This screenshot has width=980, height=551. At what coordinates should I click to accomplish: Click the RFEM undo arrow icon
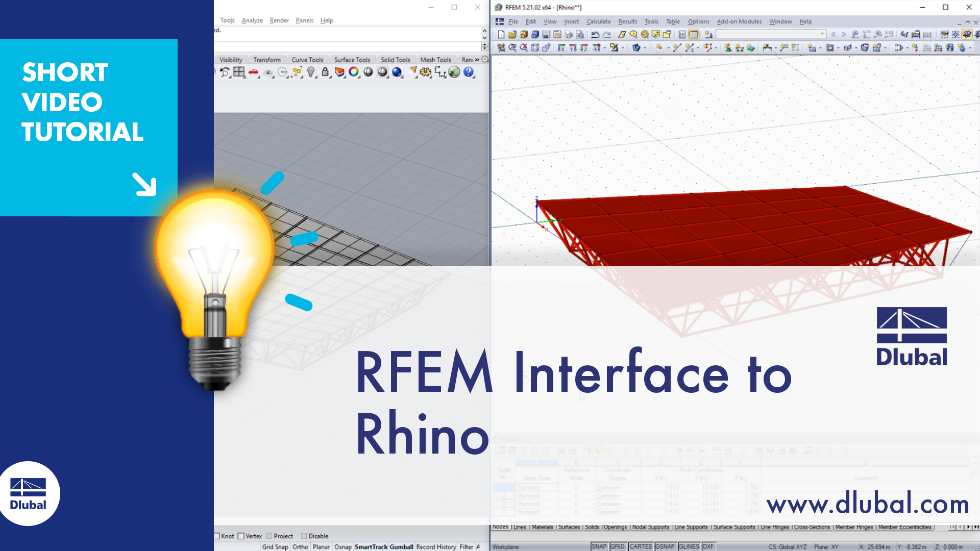pos(595,35)
